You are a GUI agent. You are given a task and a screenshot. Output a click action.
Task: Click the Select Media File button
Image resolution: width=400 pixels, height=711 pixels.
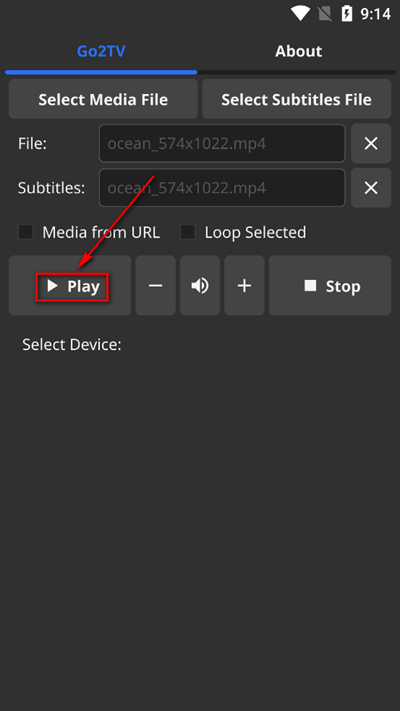point(103,99)
